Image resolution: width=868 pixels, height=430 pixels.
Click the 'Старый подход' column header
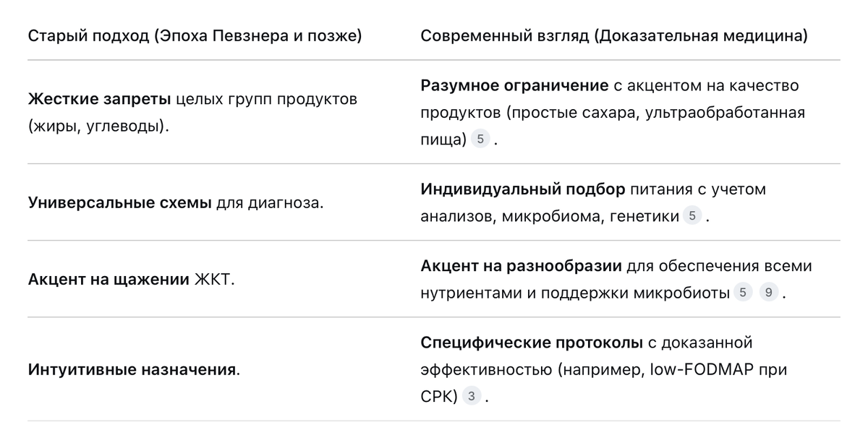click(195, 35)
